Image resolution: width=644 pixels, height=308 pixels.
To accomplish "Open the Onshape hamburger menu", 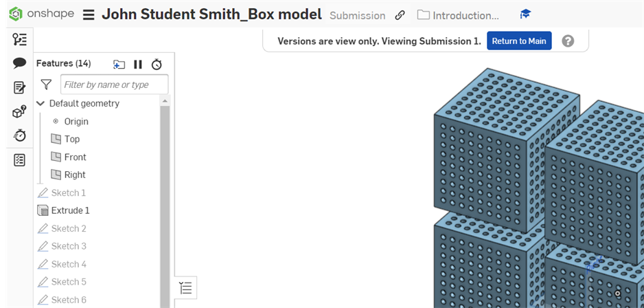I will point(89,14).
